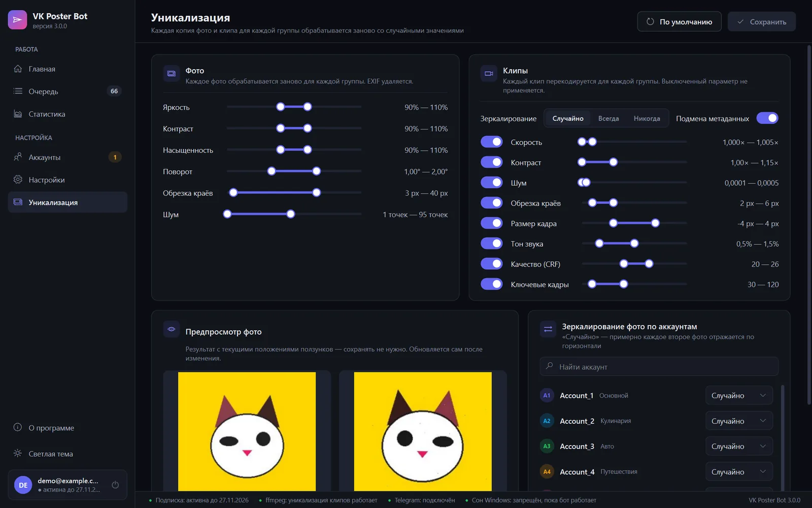This screenshot has width=812, height=508.
Task: Open the О программе page
Action: [67, 428]
